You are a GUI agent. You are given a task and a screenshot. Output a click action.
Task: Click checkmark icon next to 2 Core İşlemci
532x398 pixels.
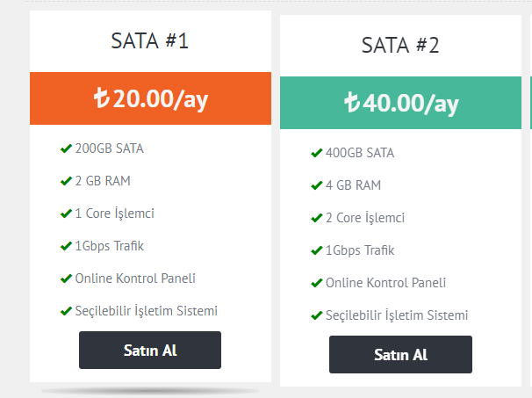(316, 218)
